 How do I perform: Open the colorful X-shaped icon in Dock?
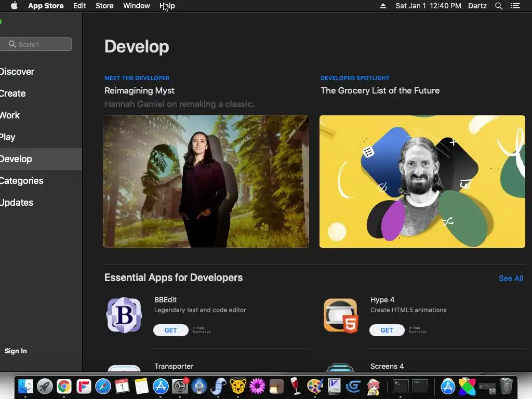[467, 386]
